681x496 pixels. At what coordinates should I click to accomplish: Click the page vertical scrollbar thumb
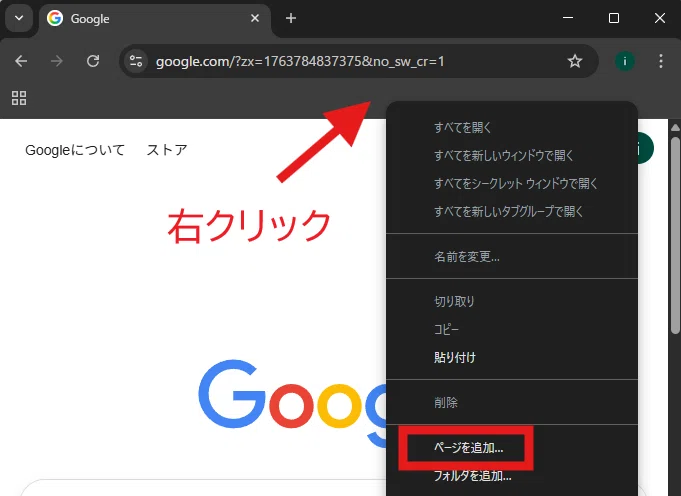point(675,235)
